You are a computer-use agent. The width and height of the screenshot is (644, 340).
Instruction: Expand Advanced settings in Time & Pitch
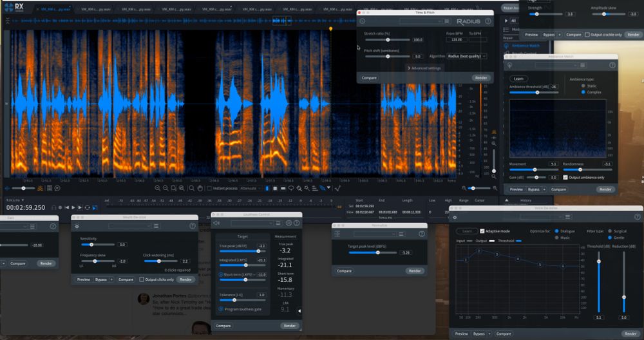(424, 68)
